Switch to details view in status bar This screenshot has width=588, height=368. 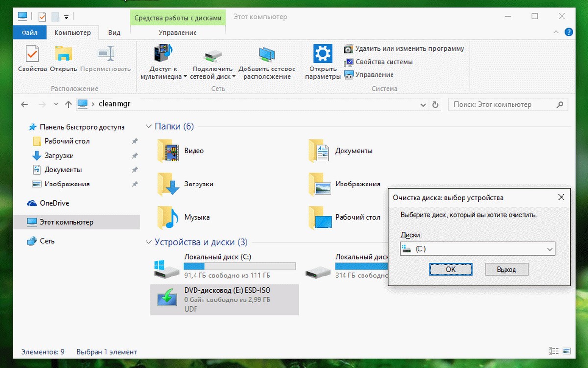[553, 351]
